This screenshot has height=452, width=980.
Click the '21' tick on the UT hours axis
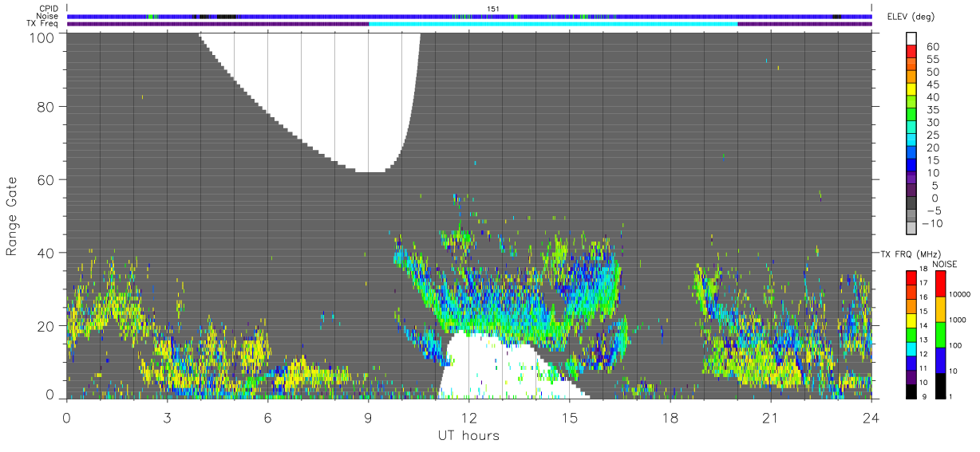(x=771, y=418)
